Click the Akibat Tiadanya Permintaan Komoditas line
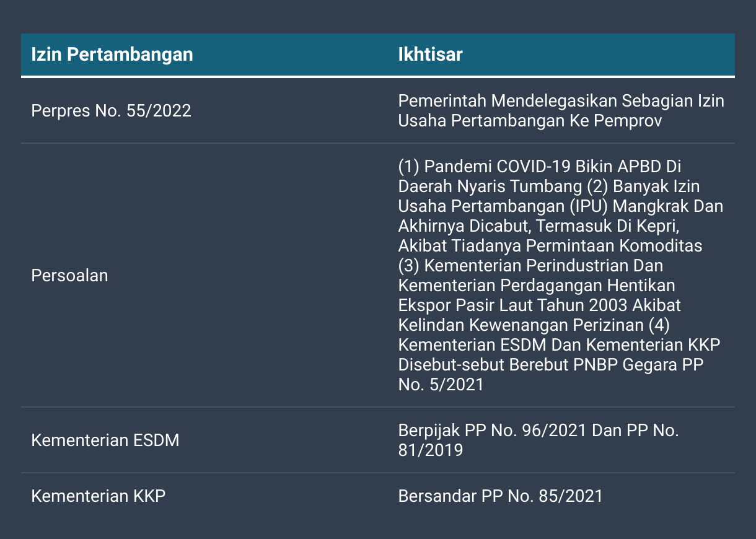756x539 pixels. [550, 246]
